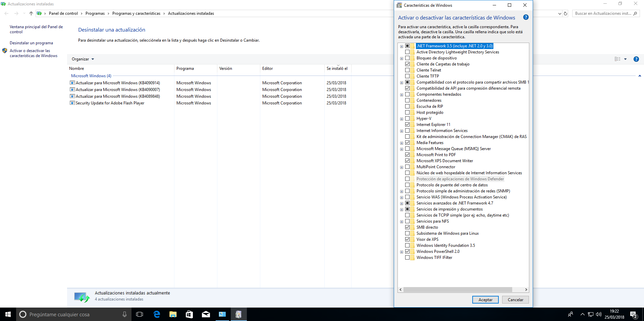Uncheck SMB directo feature

(407, 227)
